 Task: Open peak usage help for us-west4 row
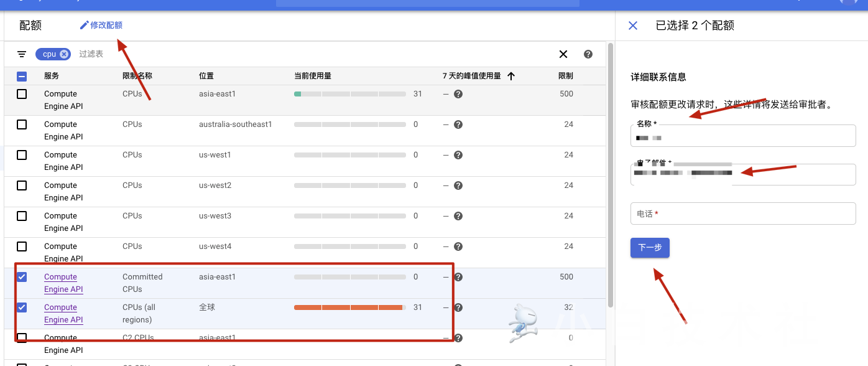[458, 246]
